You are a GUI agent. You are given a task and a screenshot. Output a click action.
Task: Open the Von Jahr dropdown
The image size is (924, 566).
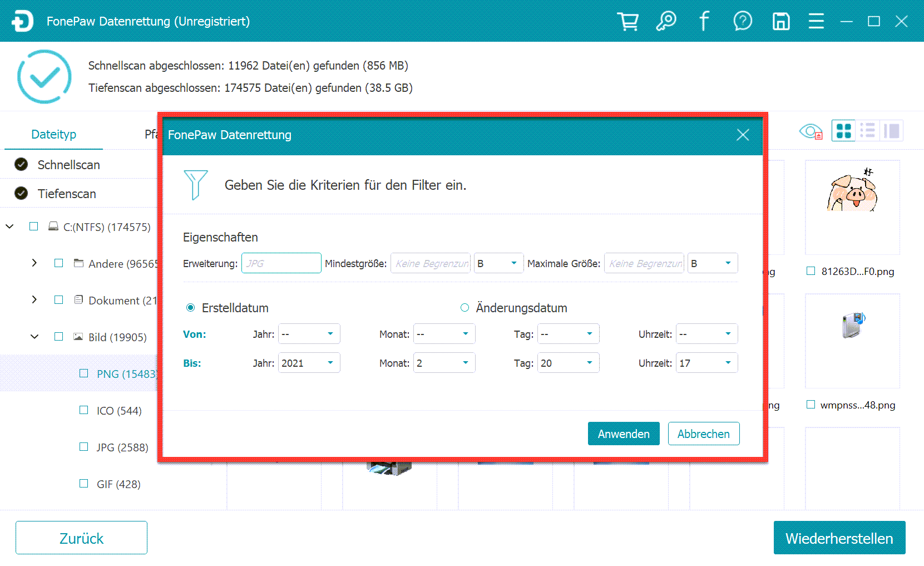(x=309, y=334)
